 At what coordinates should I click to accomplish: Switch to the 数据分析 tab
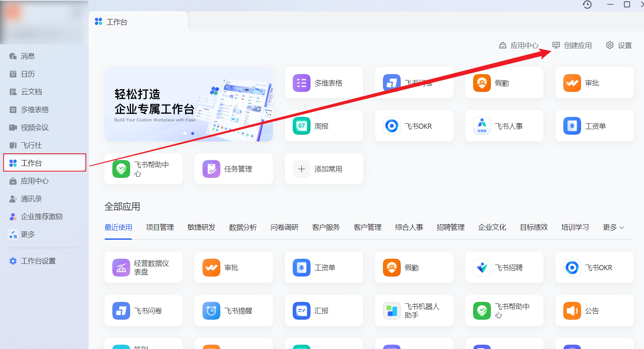pos(243,227)
